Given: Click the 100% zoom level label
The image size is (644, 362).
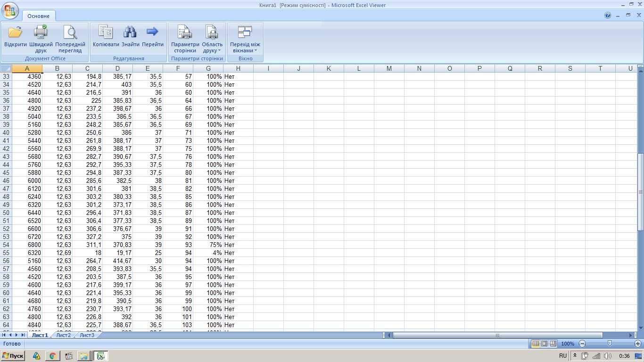Looking at the screenshot, I should click(x=568, y=344).
